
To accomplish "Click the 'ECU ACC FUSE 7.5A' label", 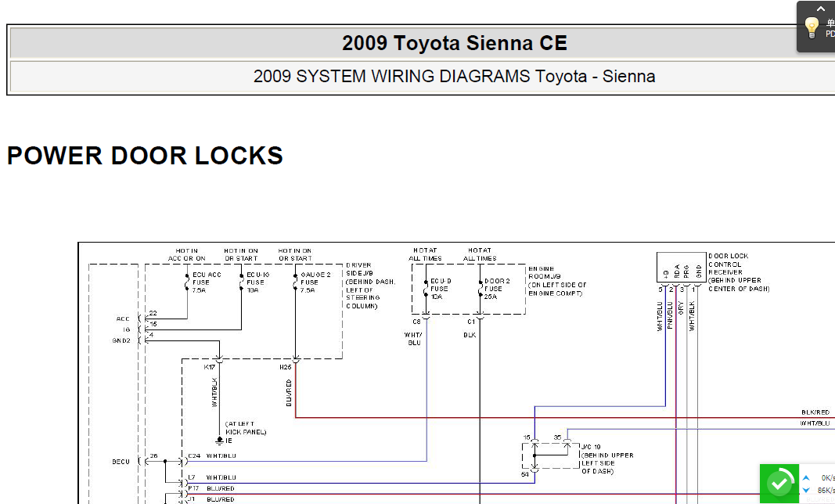I will point(206,283).
